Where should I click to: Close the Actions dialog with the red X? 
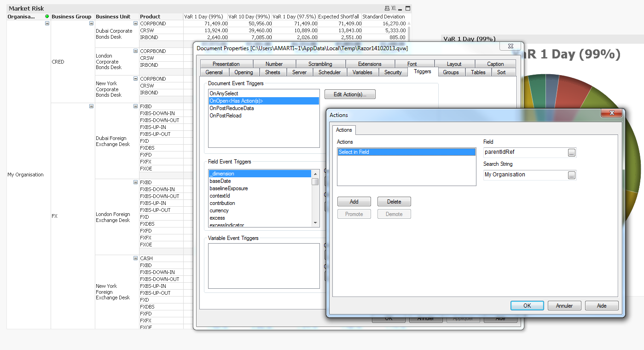click(612, 113)
